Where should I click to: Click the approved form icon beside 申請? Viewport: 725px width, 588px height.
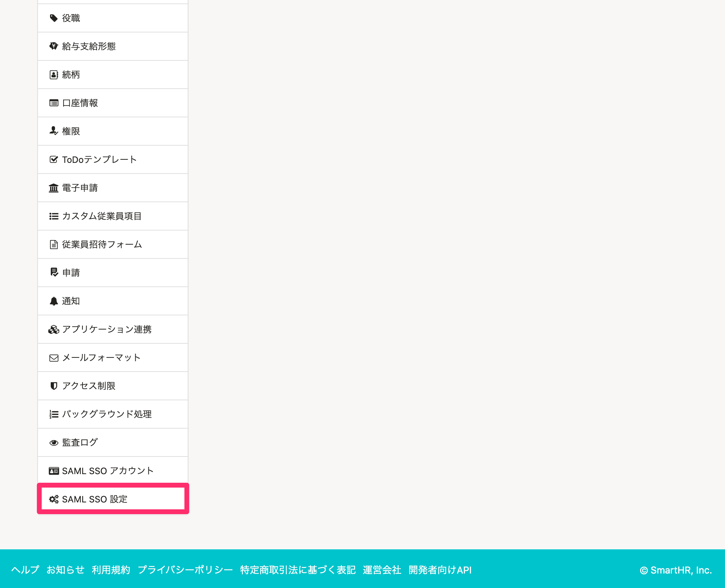pos(54,273)
